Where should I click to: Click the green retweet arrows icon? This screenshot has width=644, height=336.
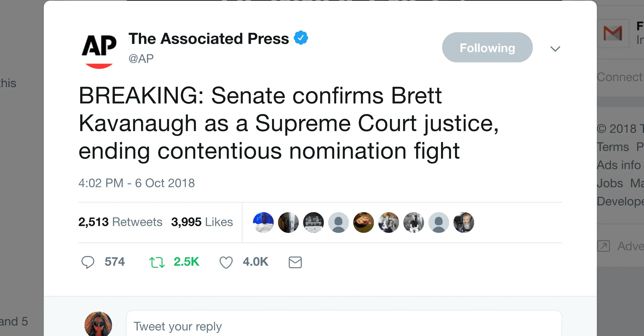(x=157, y=262)
